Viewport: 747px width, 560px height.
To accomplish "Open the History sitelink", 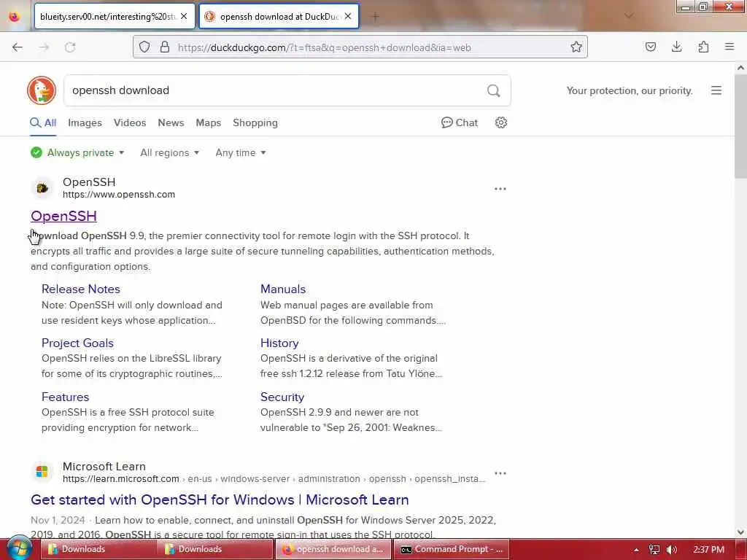I will [x=279, y=343].
